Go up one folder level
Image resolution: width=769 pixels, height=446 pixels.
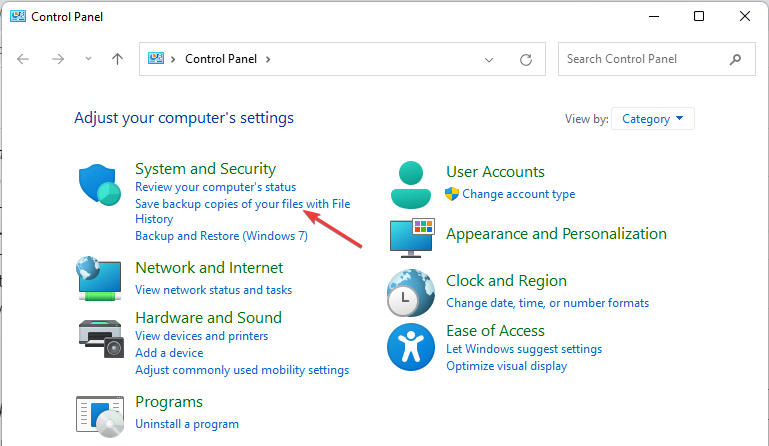pyautogui.click(x=117, y=59)
